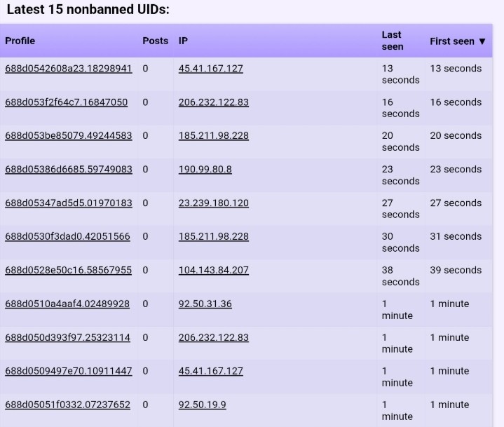Open profile 688d05386d6685.59749083
The image size is (504, 427).
(68, 170)
